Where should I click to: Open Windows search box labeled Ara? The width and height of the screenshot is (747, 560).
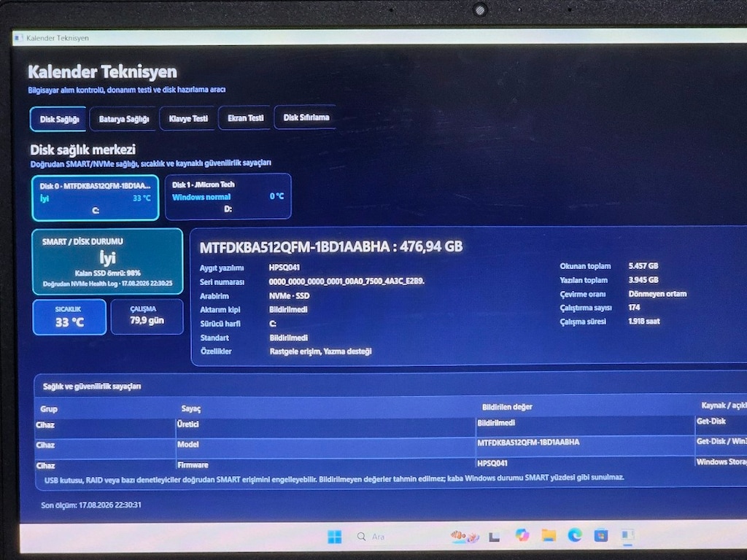(371, 537)
